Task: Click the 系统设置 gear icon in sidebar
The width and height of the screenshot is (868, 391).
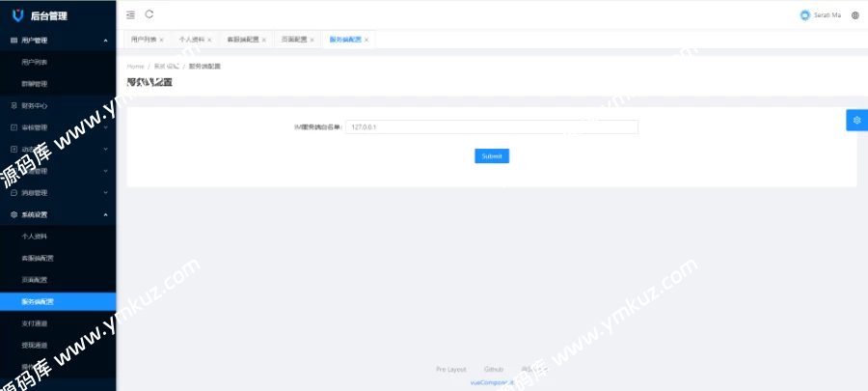Action: pos(14,214)
